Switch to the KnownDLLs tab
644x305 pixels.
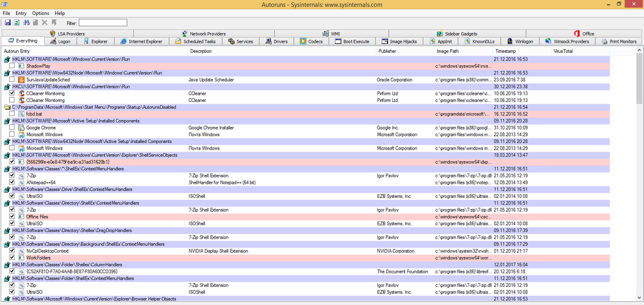[x=480, y=41]
